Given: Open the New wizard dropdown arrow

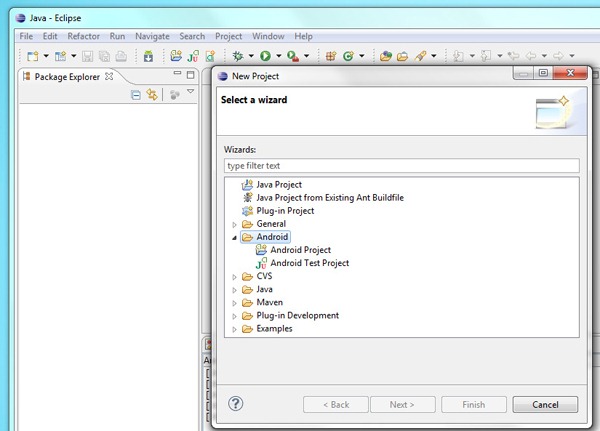Looking at the screenshot, I should point(46,56).
